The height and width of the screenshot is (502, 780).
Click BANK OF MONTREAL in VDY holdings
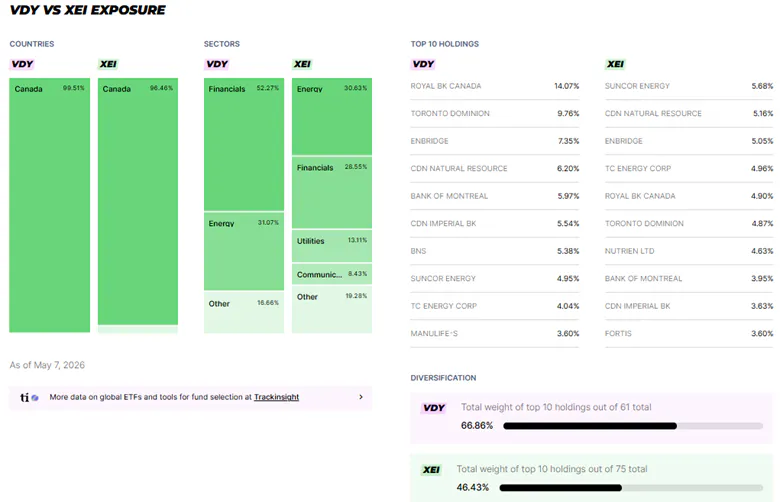tap(449, 196)
